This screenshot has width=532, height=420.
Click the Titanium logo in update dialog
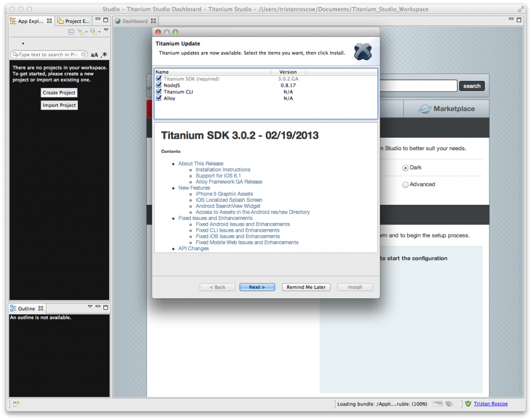click(x=363, y=52)
